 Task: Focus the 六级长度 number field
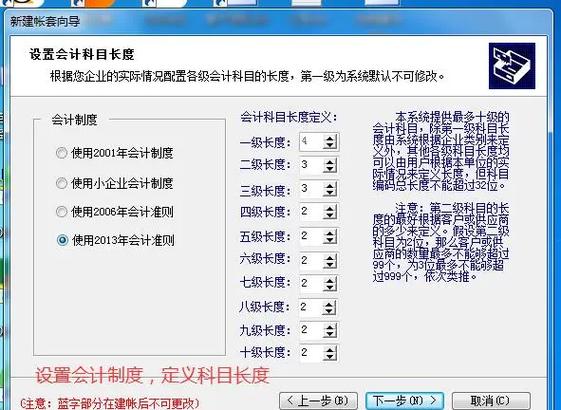(x=311, y=260)
